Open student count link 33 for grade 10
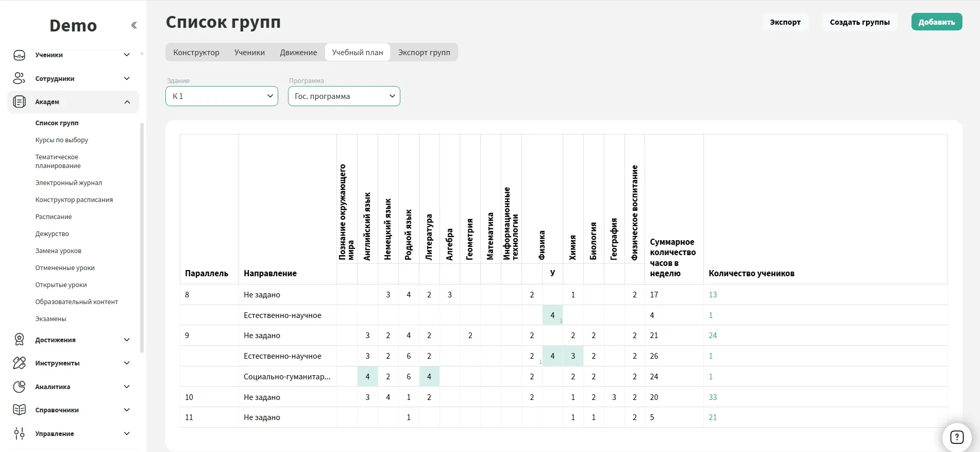 click(x=713, y=397)
